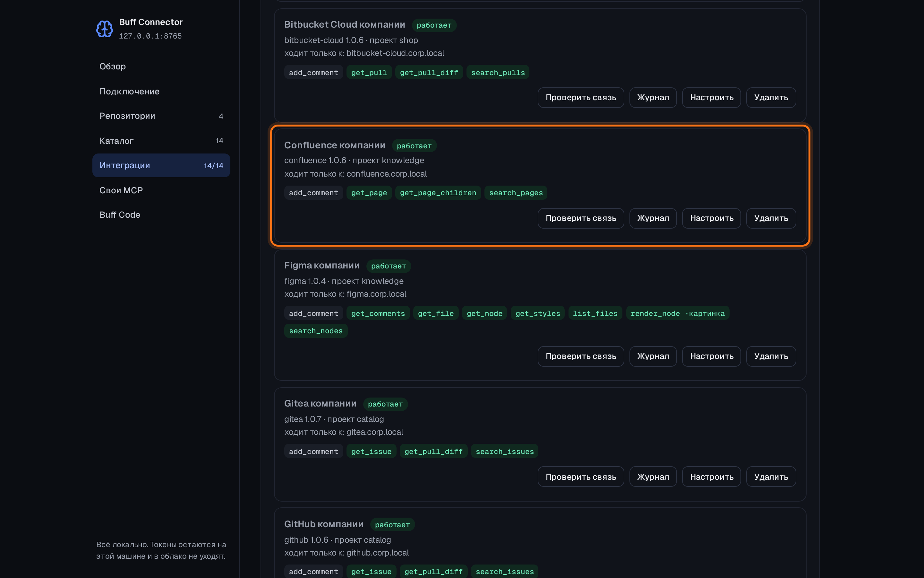924x578 pixels.
Task: Open Buff Code in the sidebar
Action: (x=161, y=215)
